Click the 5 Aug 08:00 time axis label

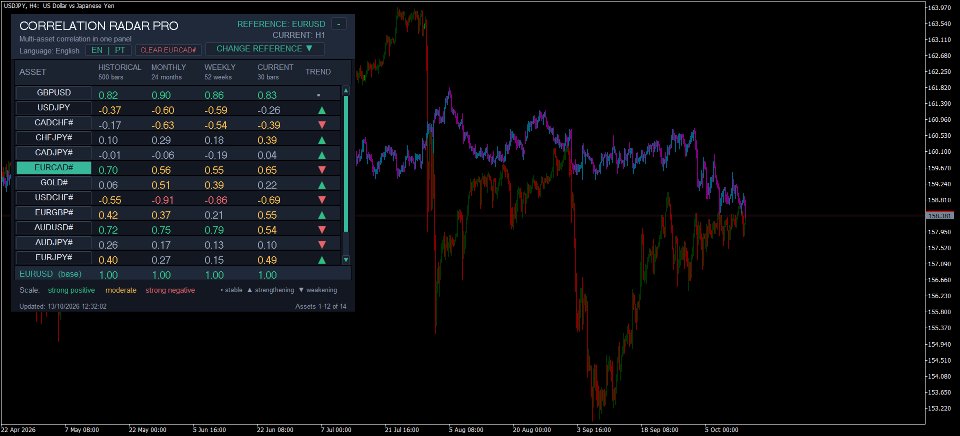(x=465, y=430)
